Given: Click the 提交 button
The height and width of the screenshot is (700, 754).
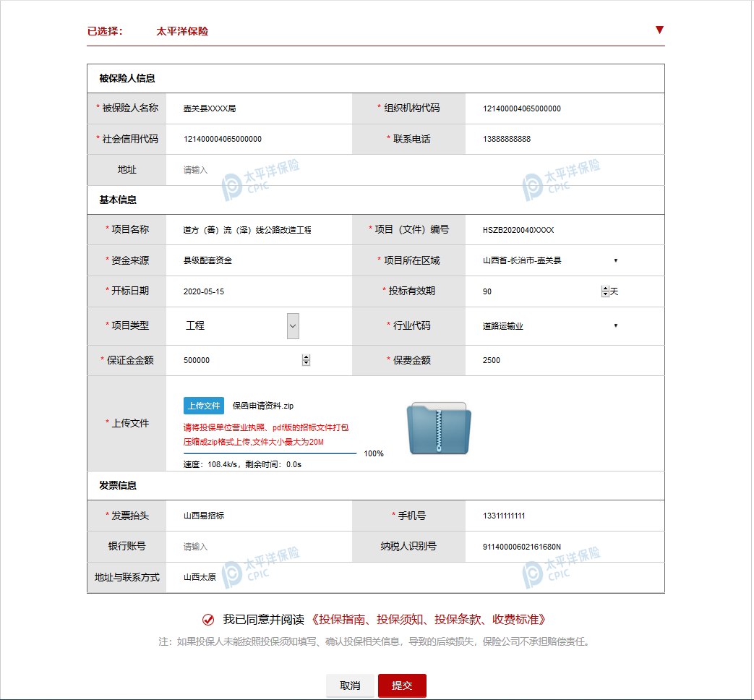Looking at the screenshot, I should (402, 686).
